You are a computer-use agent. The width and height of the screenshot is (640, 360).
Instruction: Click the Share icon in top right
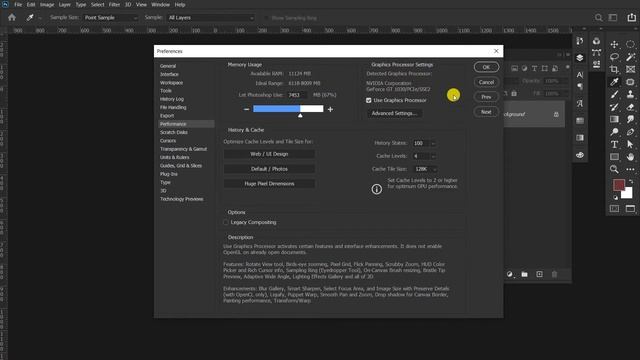point(631,18)
